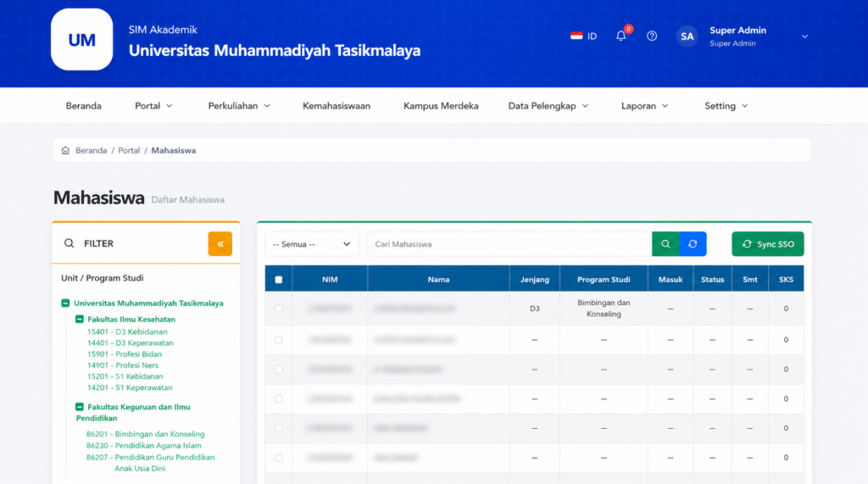The height and width of the screenshot is (484, 868).
Task: Open Kampus Merdeka menu item
Action: (441, 106)
